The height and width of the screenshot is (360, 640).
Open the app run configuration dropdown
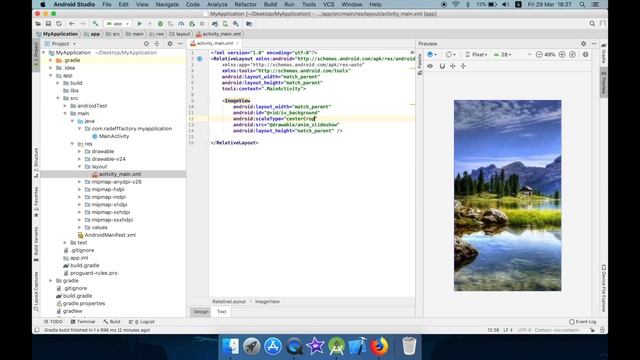[x=118, y=24]
